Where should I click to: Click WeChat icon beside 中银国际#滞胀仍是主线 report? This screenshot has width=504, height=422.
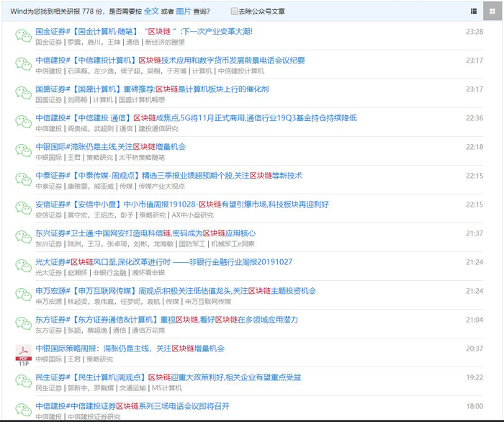click(x=24, y=151)
